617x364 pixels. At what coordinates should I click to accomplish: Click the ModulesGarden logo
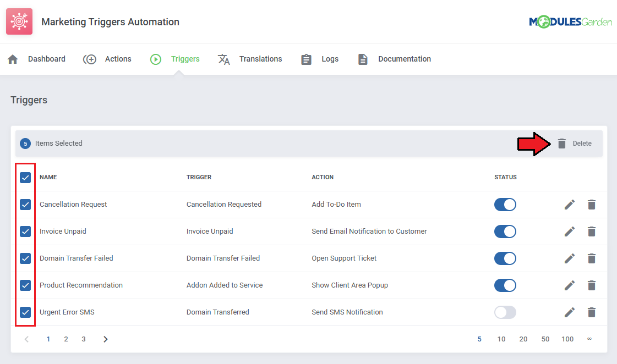click(x=570, y=22)
